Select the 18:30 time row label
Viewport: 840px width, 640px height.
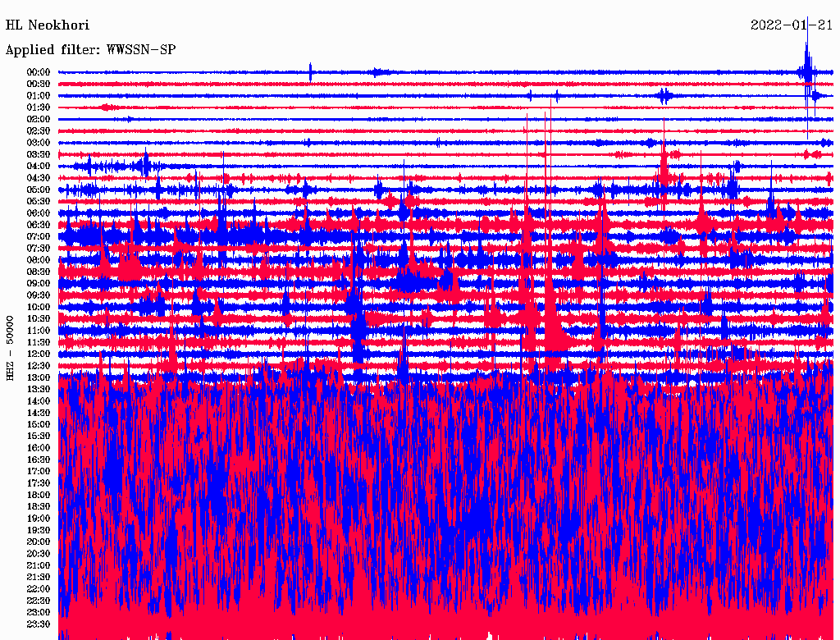[38, 506]
